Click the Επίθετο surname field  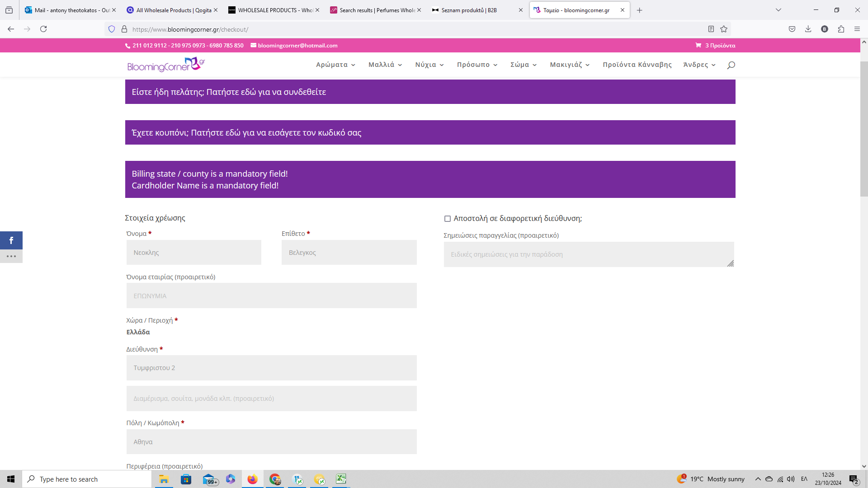349,252
